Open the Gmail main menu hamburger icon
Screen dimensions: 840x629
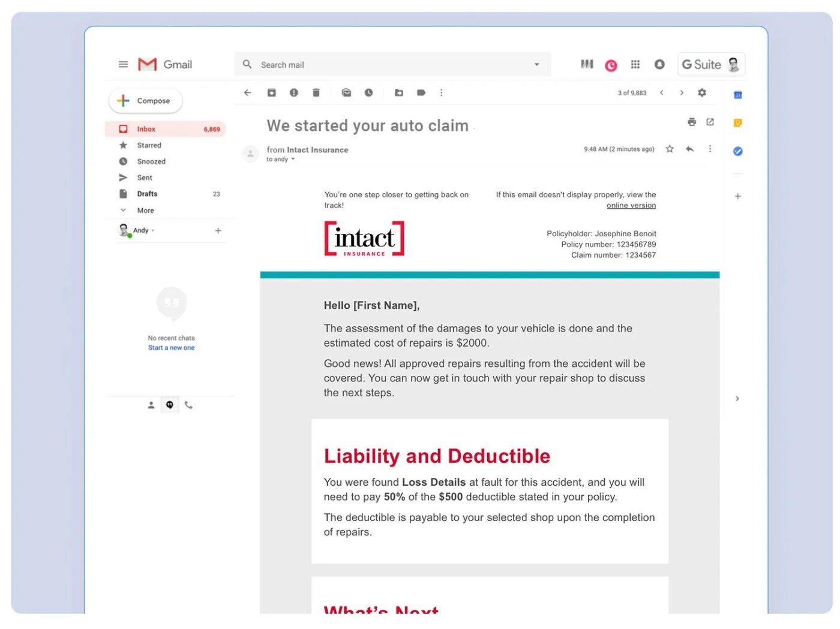click(x=123, y=64)
